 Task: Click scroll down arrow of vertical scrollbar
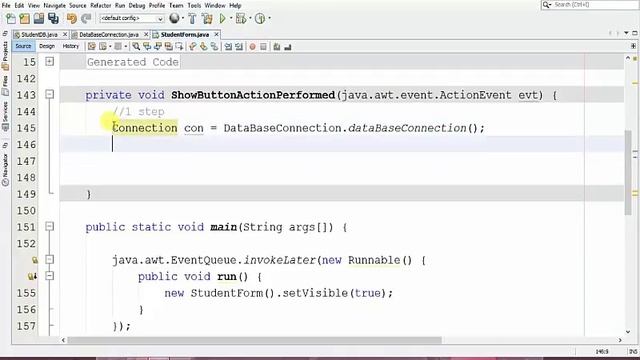coord(628,332)
